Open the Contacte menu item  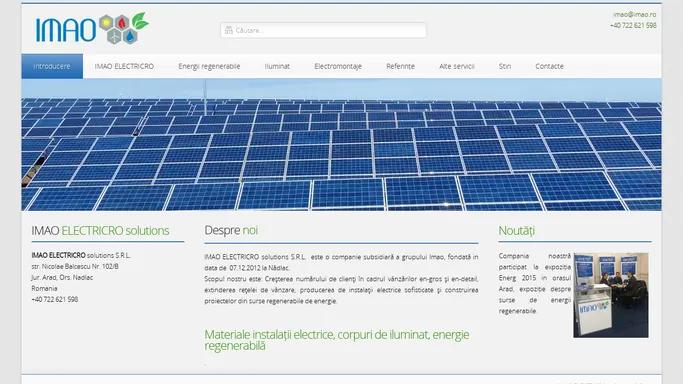[549, 66]
